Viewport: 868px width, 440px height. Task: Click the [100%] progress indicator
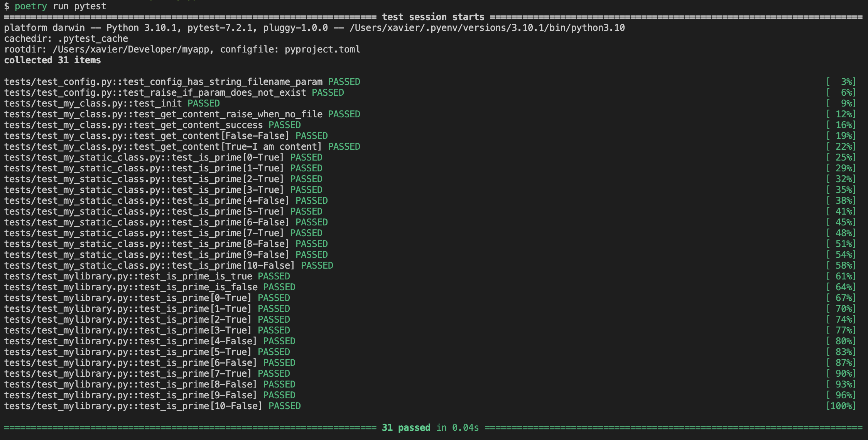pyautogui.click(x=841, y=406)
